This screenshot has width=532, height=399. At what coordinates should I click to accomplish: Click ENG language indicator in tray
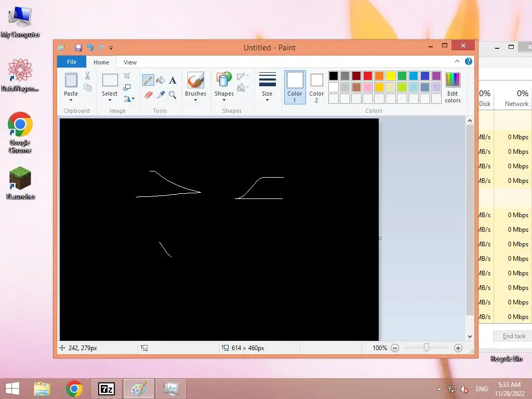482,389
